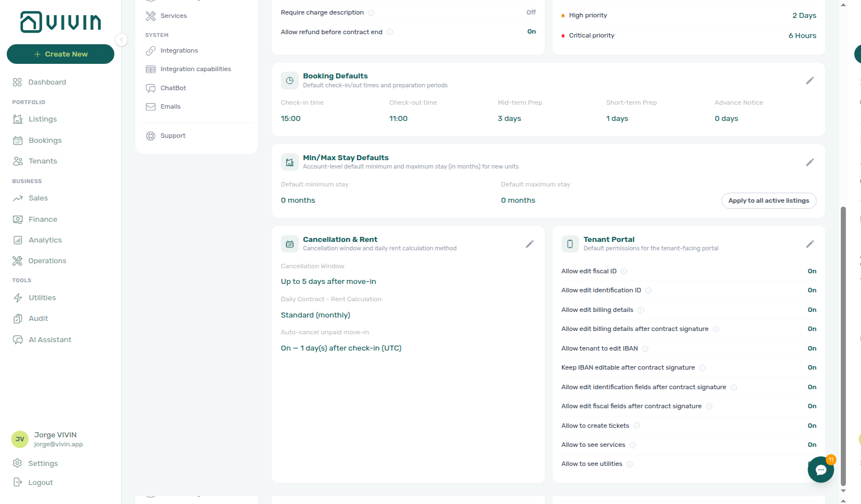Click On value of Keep IBAN editable after signature
This screenshot has width=861, height=504.
click(812, 367)
